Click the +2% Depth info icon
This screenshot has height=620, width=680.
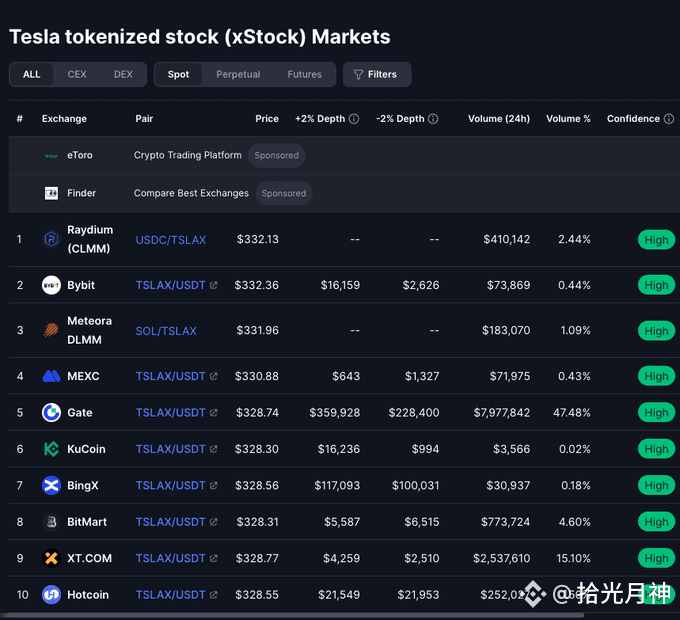click(354, 119)
